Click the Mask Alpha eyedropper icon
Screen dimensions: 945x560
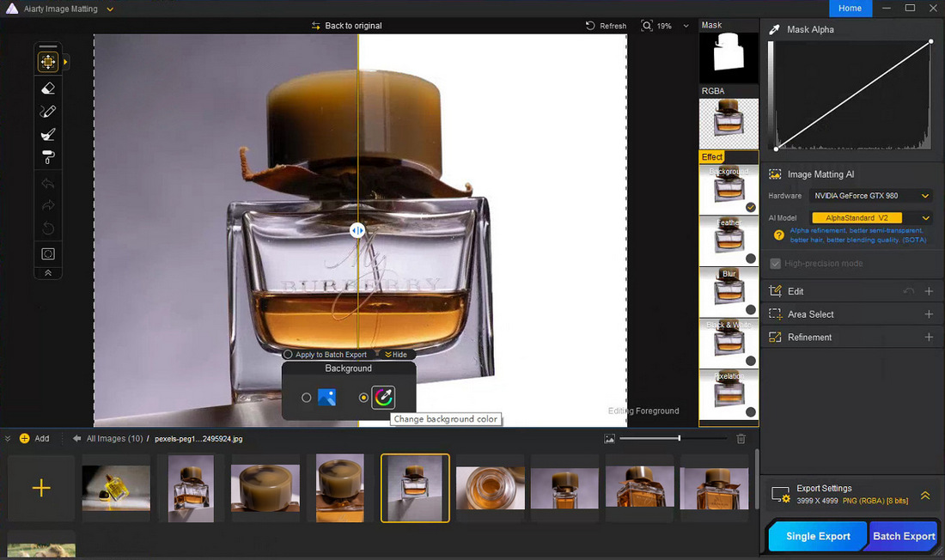point(774,29)
